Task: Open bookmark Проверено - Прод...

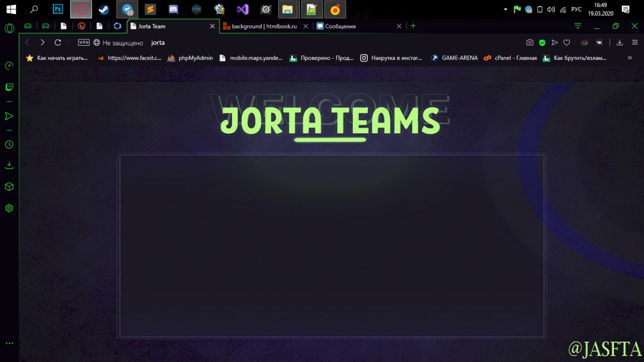Action: coord(321,58)
